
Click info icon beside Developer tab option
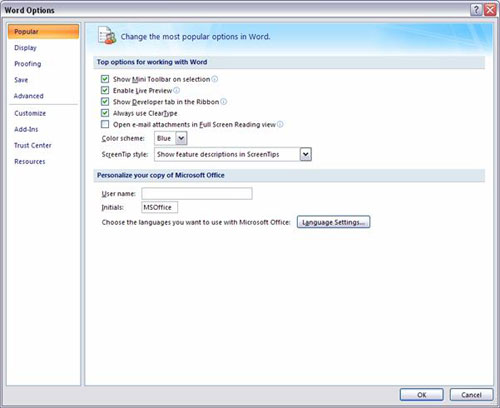tap(224, 102)
